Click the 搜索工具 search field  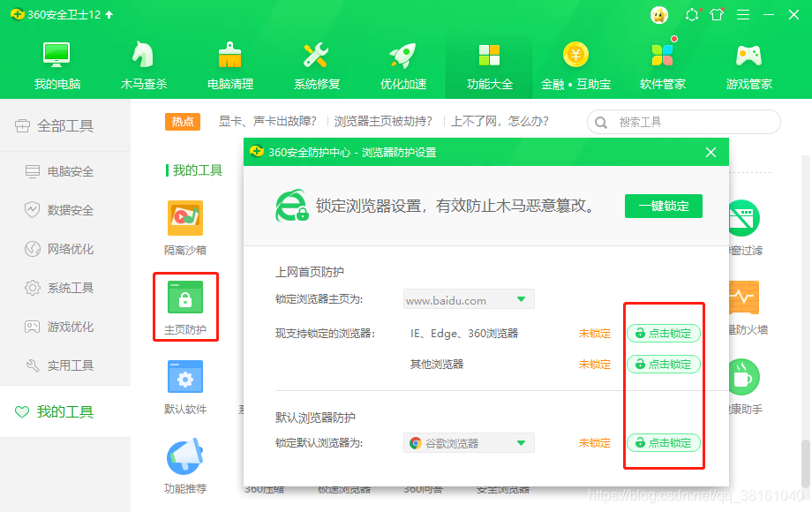click(x=683, y=122)
